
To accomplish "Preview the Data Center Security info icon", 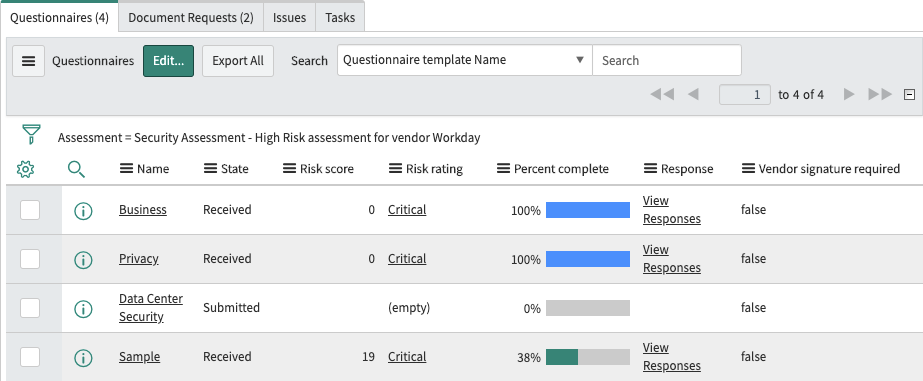I will [84, 309].
